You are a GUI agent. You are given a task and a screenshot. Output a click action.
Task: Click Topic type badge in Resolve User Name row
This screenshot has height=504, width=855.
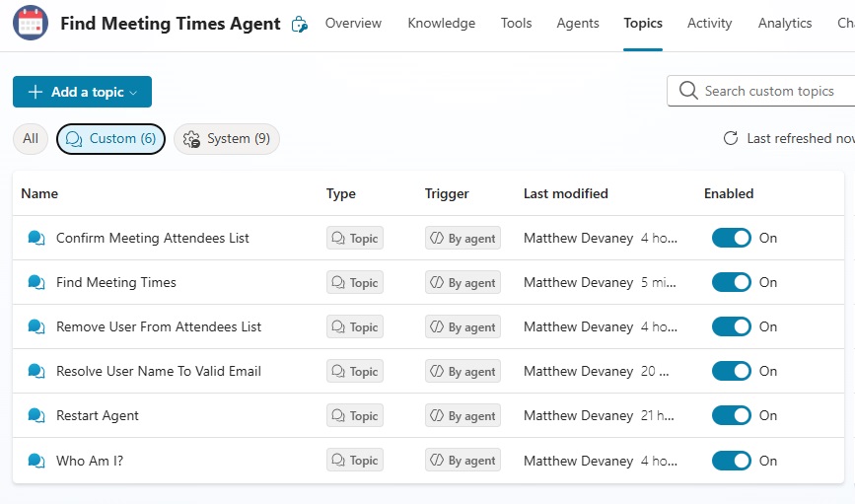(x=355, y=372)
